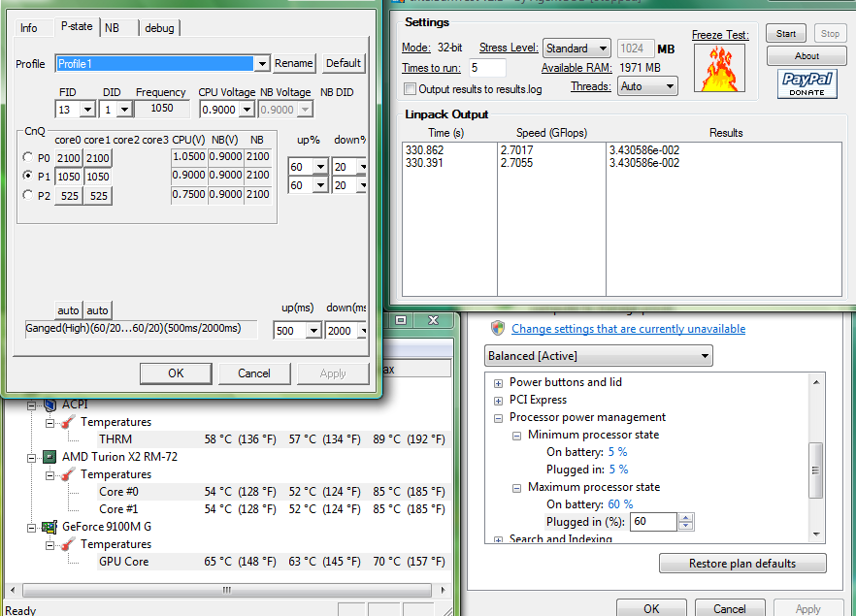Switch to the Info tab

pos(29,27)
